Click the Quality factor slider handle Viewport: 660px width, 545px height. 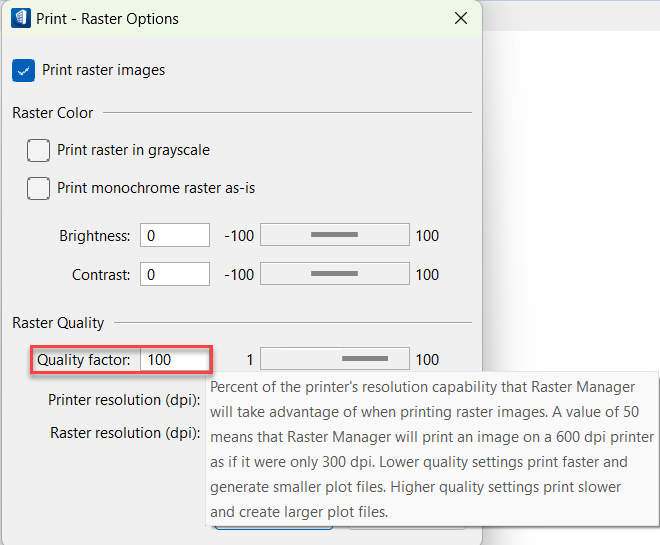point(364,358)
